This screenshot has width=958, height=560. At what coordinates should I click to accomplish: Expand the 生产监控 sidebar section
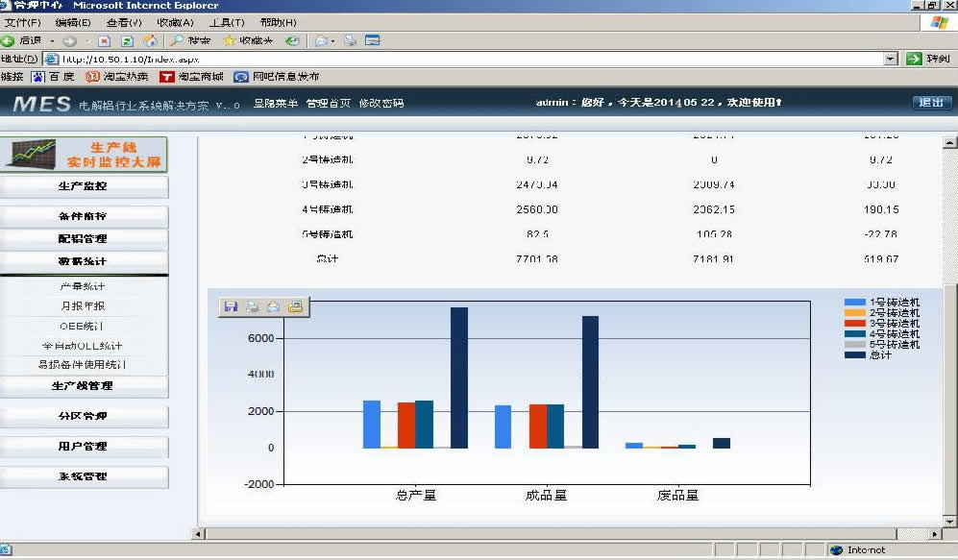tap(84, 186)
